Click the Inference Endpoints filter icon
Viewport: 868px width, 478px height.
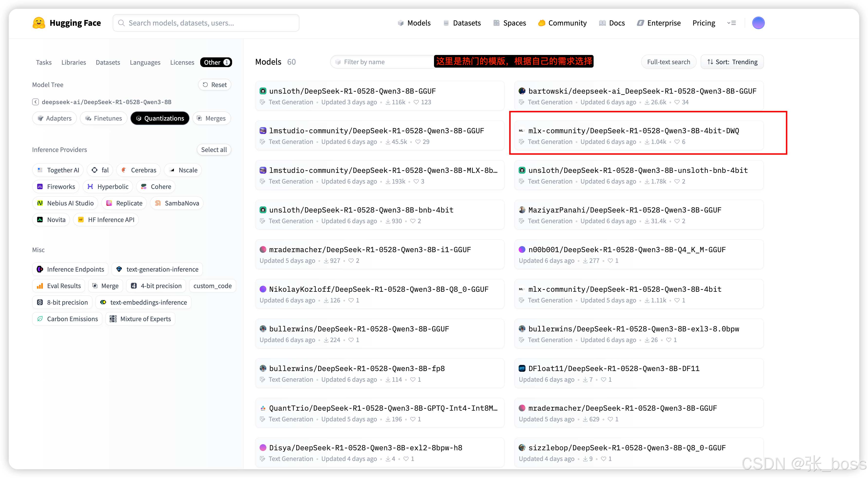[x=40, y=269]
